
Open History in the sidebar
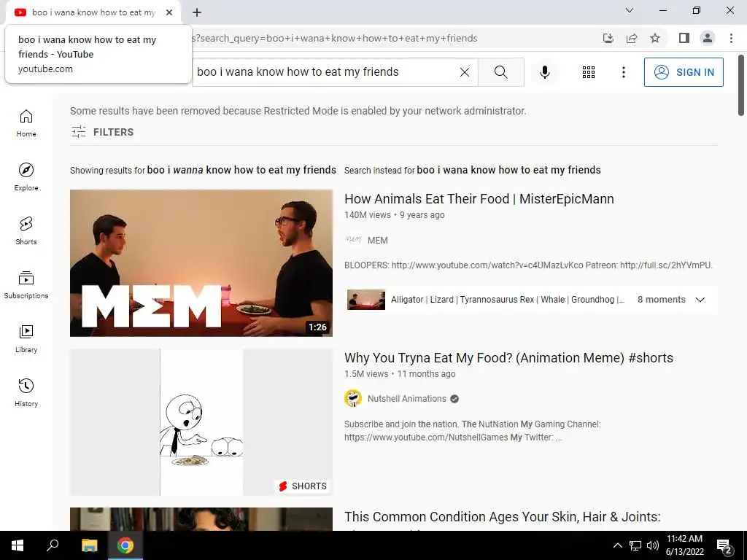pos(26,392)
